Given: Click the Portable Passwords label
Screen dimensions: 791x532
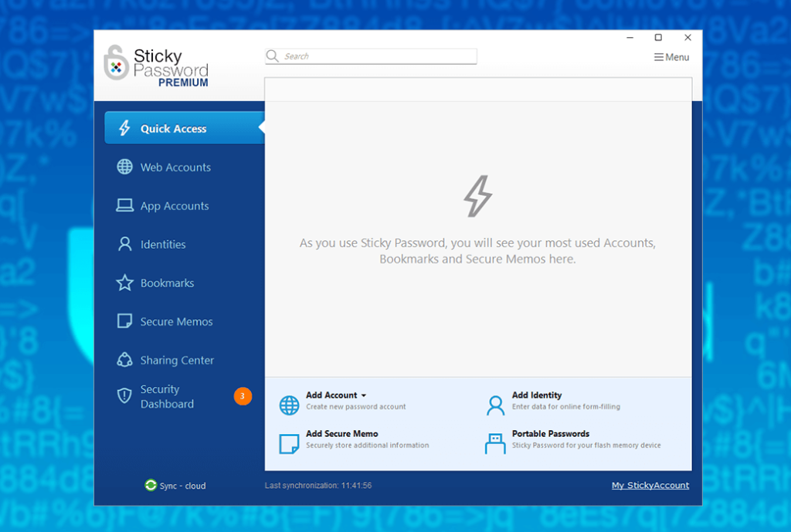Looking at the screenshot, I should [x=550, y=434].
